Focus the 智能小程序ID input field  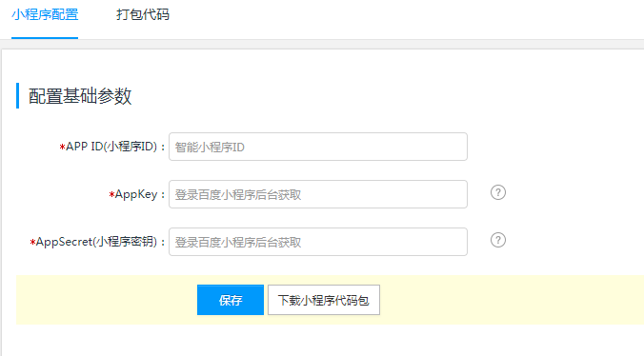click(x=318, y=147)
